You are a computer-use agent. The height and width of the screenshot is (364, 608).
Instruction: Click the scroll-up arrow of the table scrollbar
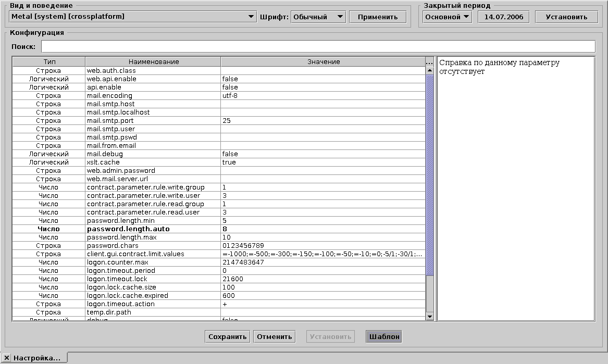pos(429,69)
